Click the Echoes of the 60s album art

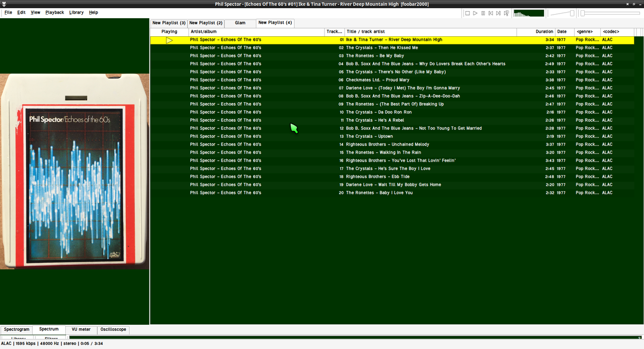tap(74, 172)
